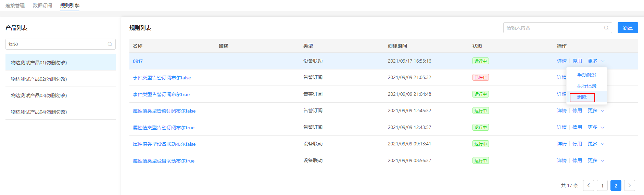Go to previous page arrow

coord(589,185)
